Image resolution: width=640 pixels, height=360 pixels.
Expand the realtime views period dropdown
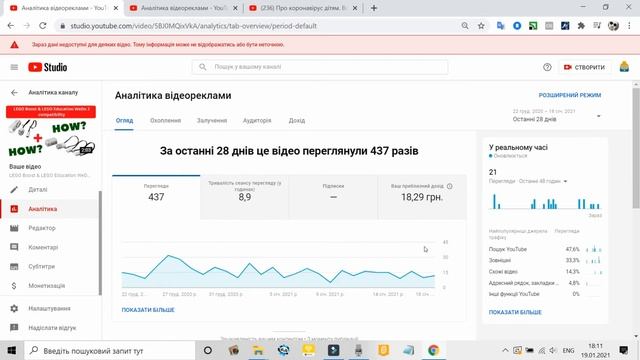565,181
